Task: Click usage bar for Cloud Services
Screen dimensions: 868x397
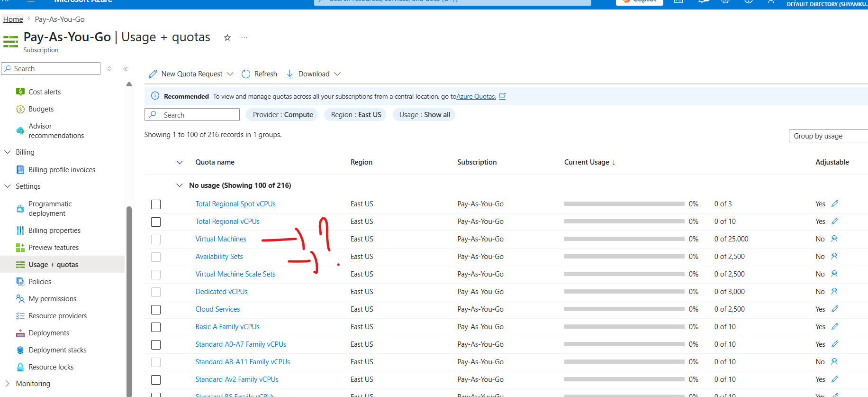Action: [x=624, y=309]
